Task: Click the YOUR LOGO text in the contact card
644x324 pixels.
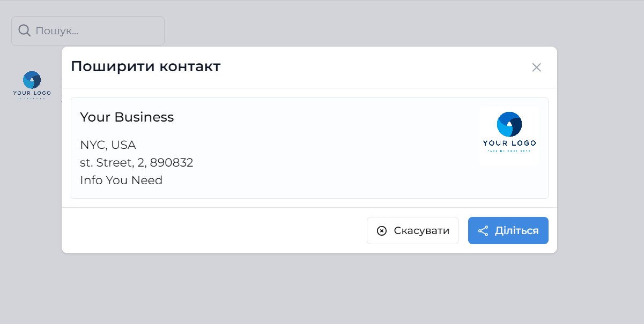Action: pos(509,143)
